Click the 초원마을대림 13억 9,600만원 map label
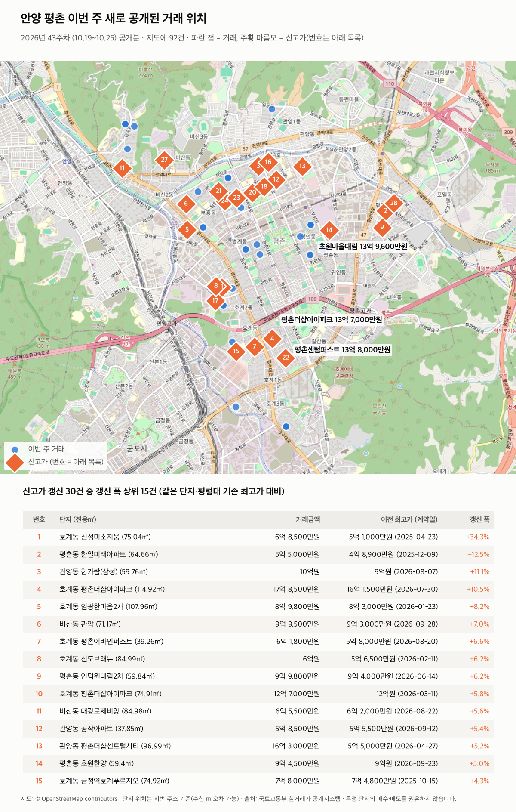The image size is (516, 812). tap(363, 247)
